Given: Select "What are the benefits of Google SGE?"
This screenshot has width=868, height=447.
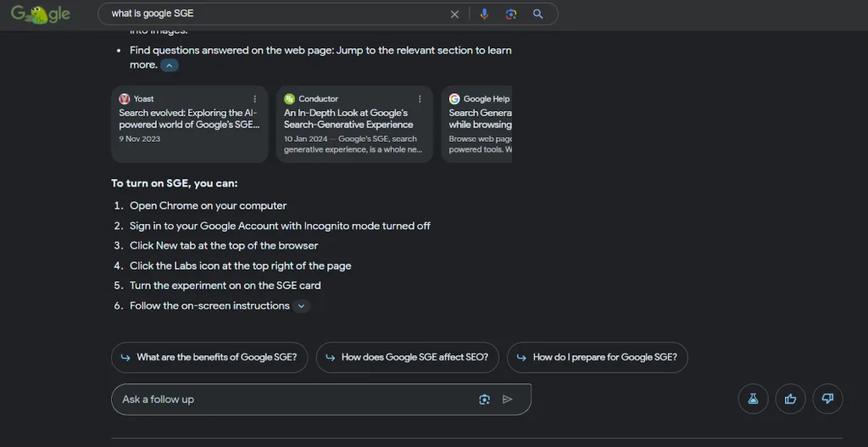Looking at the screenshot, I should point(209,358).
